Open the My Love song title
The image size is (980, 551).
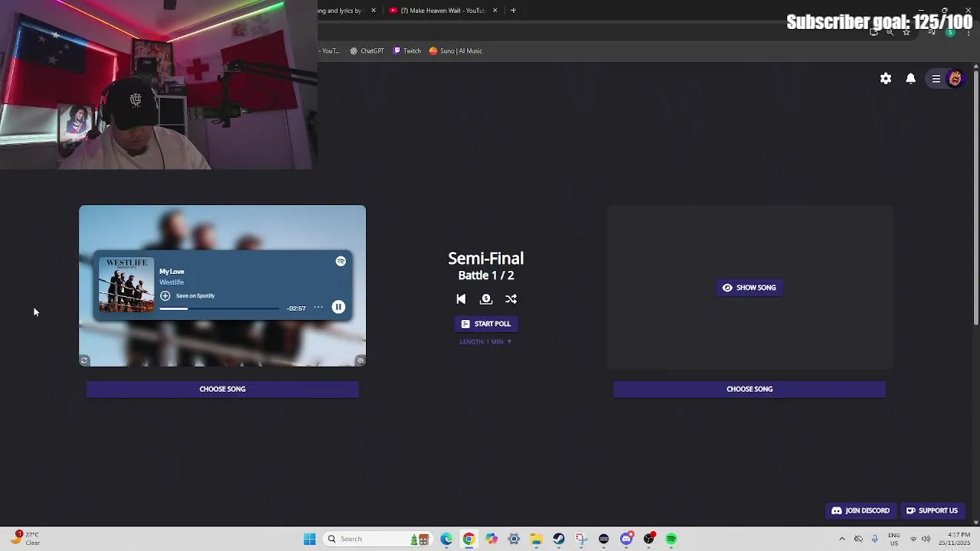pyautogui.click(x=171, y=272)
